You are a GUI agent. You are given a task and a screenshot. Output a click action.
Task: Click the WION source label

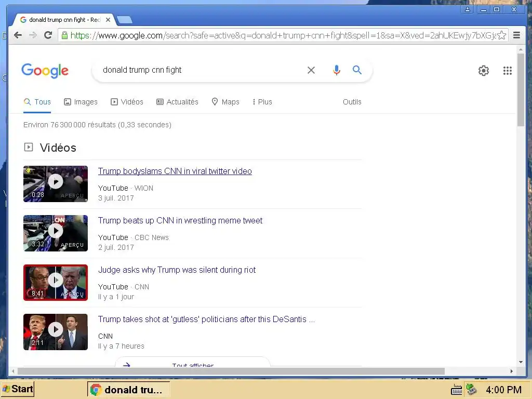(x=143, y=188)
